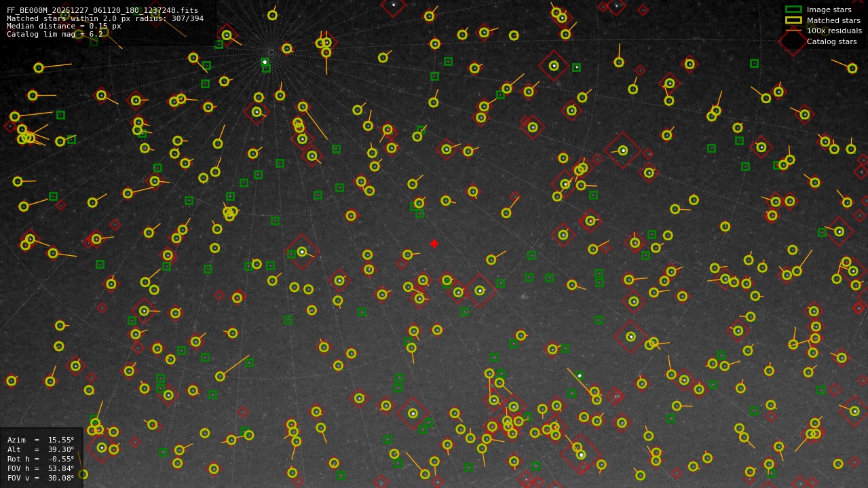Click the orange 100x residuals legend line

(x=793, y=31)
